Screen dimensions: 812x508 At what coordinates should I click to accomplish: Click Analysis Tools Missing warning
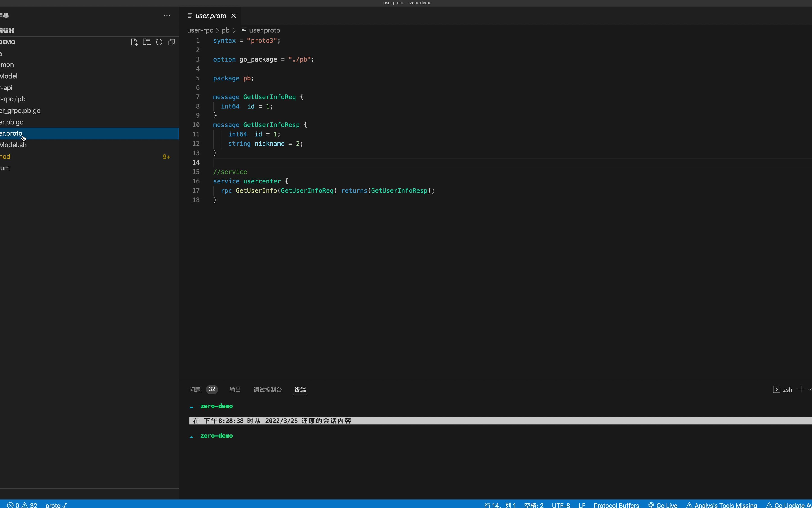tap(722, 505)
